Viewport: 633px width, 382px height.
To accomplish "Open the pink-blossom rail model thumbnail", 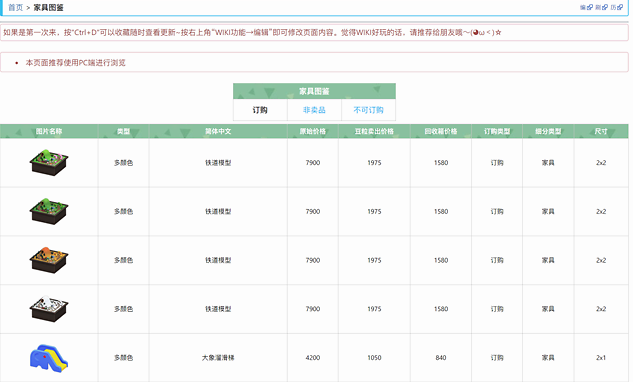I will click(x=49, y=162).
